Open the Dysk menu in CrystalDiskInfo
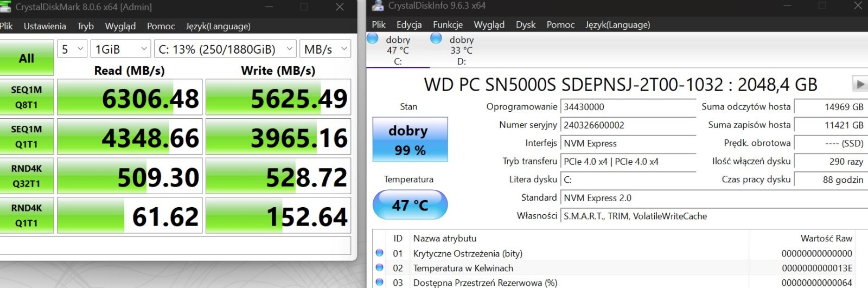The width and height of the screenshot is (868, 288). coord(525,24)
